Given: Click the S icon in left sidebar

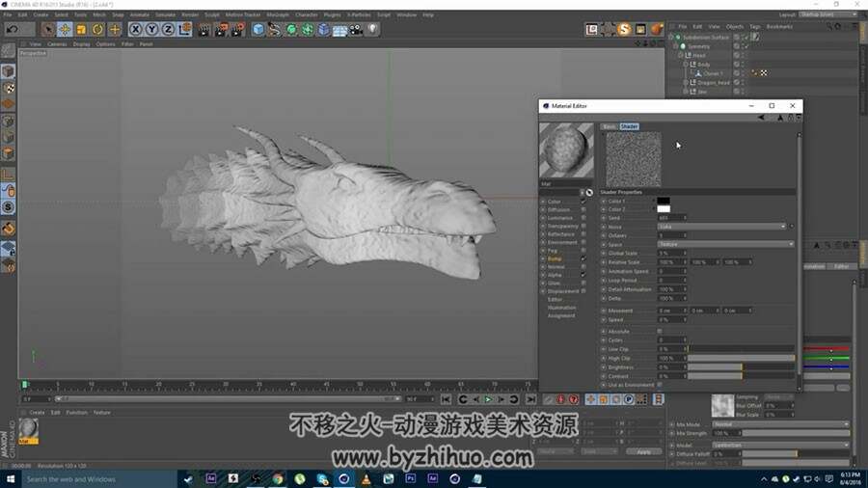Looking at the screenshot, I should pyautogui.click(x=9, y=207).
